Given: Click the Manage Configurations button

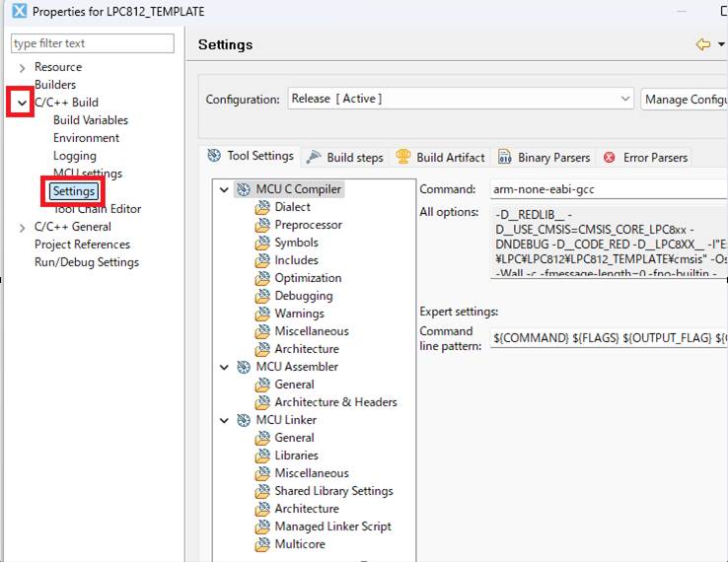Looking at the screenshot, I should 685,99.
